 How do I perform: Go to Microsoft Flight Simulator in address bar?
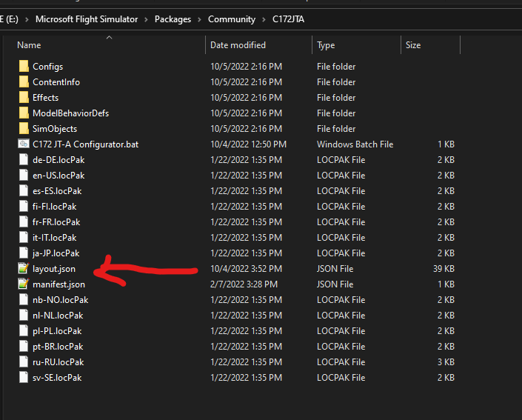[x=87, y=19]
